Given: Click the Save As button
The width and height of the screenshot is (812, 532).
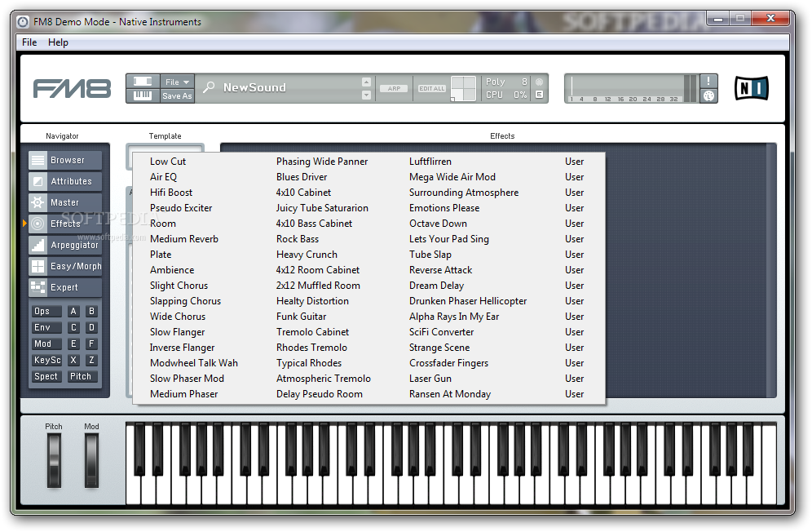Looking at the screenshot, I should 177,96.
